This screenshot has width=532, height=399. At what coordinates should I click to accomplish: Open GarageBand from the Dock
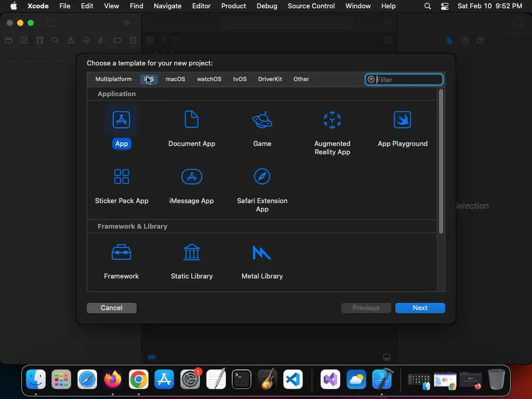coord(268,379)
